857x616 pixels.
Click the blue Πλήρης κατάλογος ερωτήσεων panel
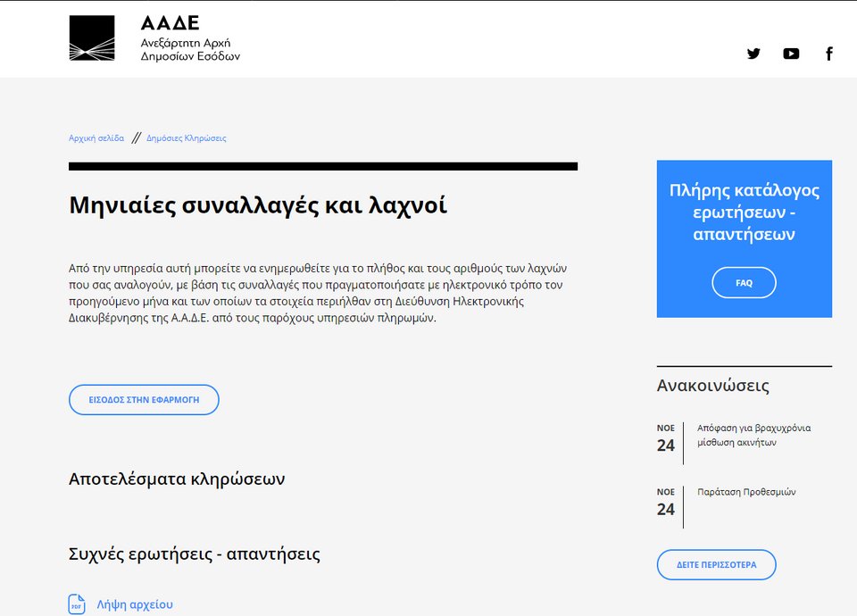pos(744,212)
